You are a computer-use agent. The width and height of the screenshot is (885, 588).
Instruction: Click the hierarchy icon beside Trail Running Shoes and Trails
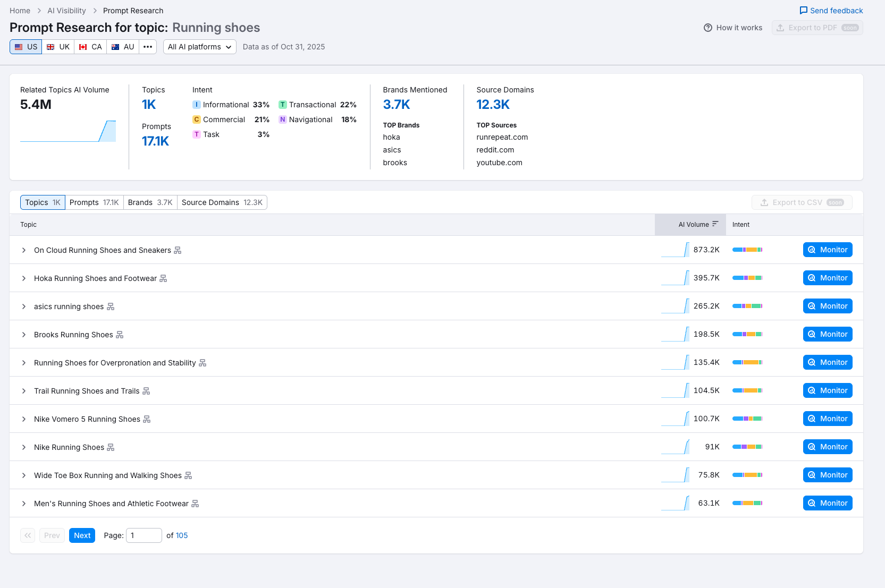[x=146, y=391]
